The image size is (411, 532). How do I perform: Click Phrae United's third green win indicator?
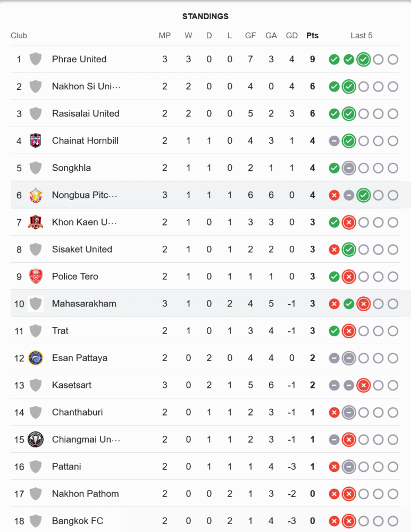pyautogui.click(x=364, y=59)
